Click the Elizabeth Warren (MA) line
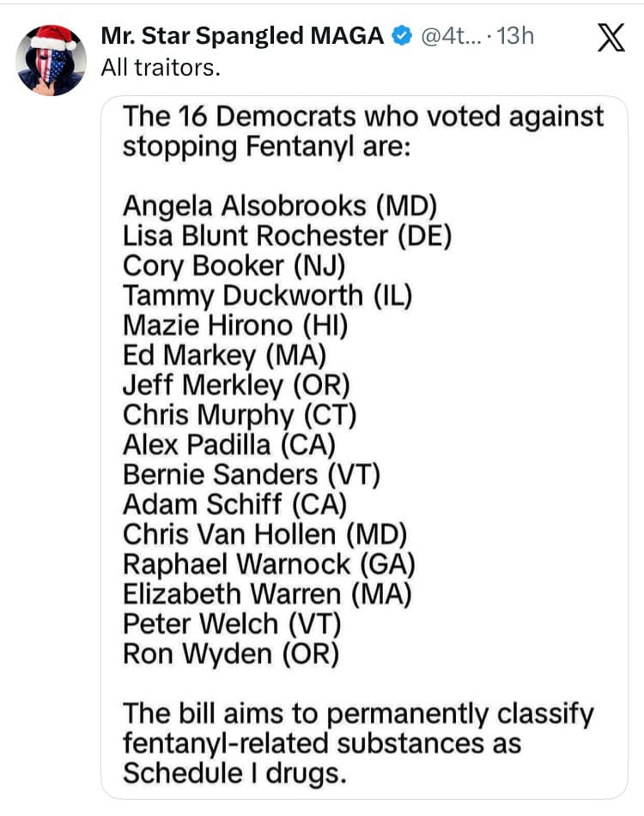The image size is (644, 816). click(268, 594)
